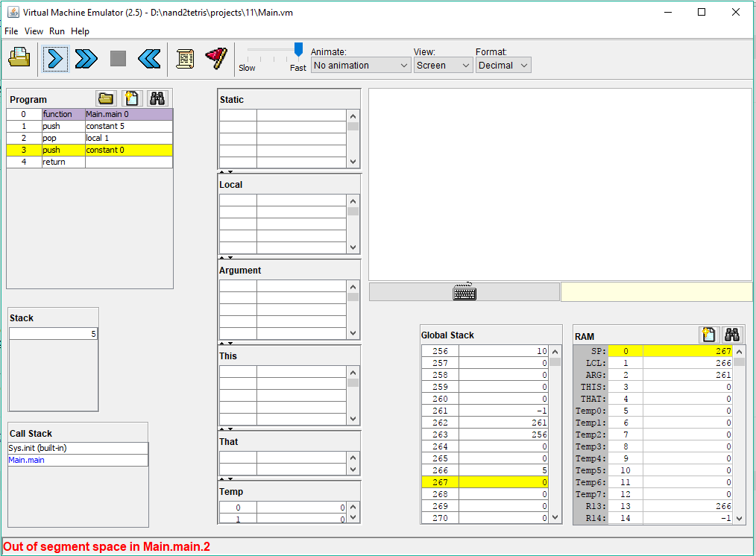Enable keyboard input with the keyboard icon
This screenshot has width=756, height=556.
(464, 292)
